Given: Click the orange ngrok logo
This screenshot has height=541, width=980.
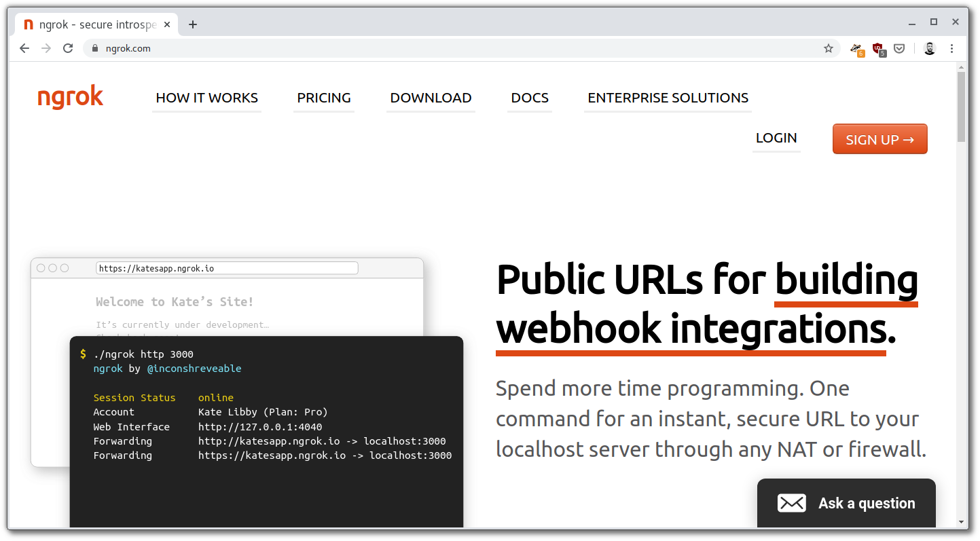Looking at the screenshot, I should pyautogui.click(x=71, y=97).
